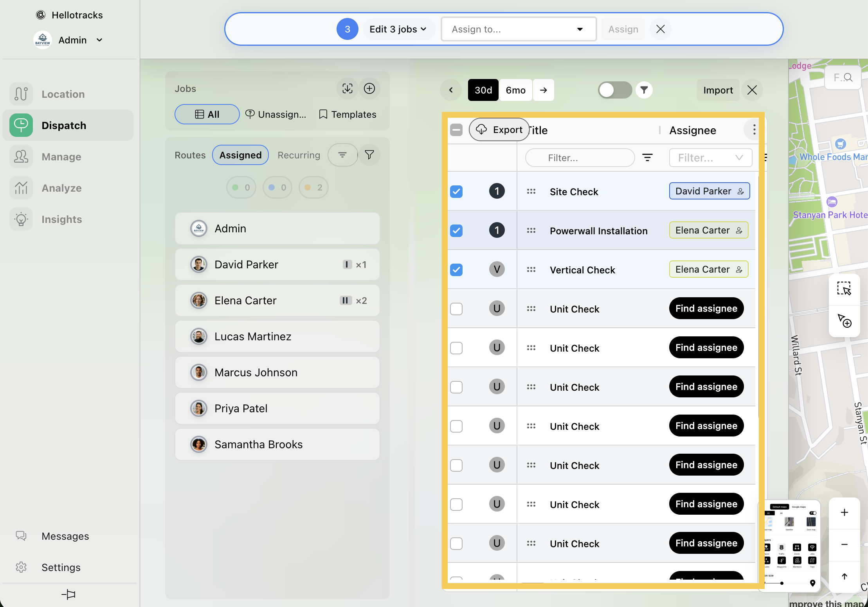Open the Assignee filter dropdown
The image size is (868, 607).
710,158
